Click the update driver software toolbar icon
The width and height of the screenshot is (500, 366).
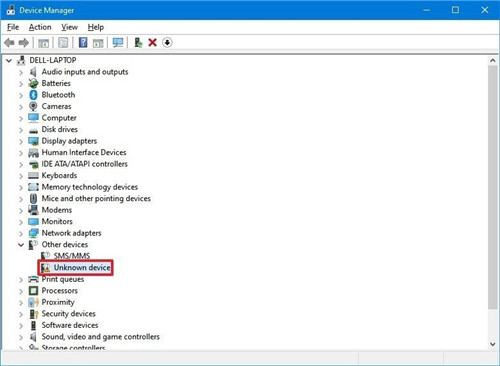138,43
